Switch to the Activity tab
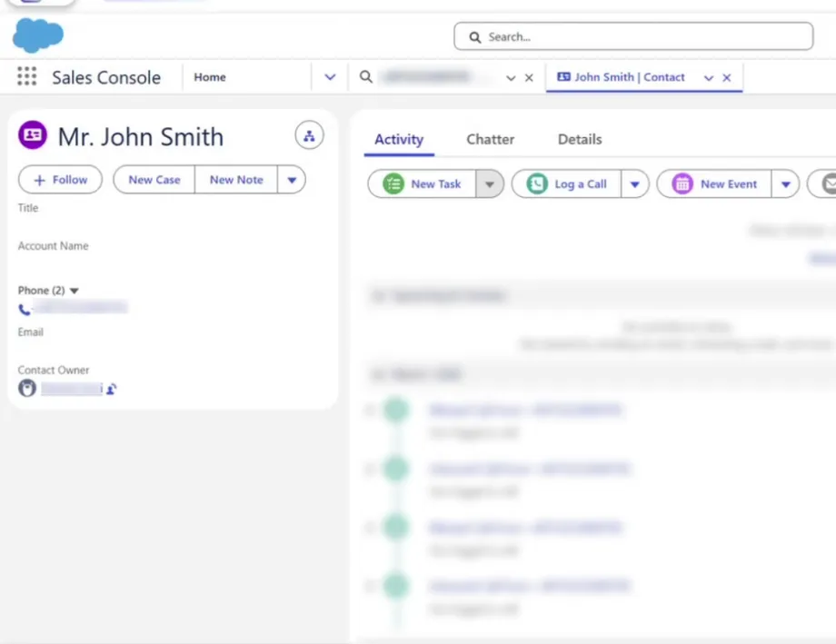Viewport: 836px width, 644px height. pos(399,140)
